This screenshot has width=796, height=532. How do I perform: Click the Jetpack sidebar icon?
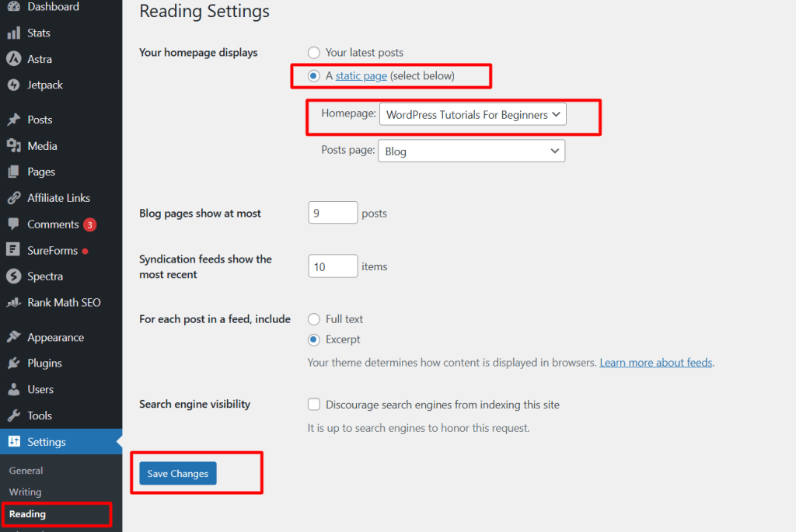pyautogui.click(x=13, y=85)
